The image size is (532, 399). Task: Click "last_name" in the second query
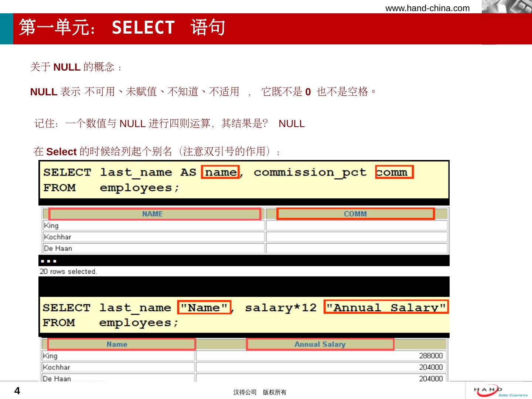coord(135,307)
